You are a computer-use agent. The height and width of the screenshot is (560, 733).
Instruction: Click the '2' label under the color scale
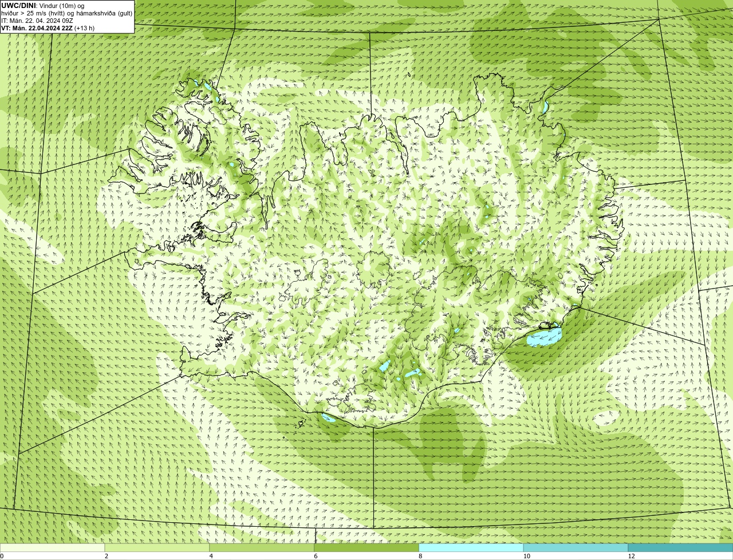[107, 556]
